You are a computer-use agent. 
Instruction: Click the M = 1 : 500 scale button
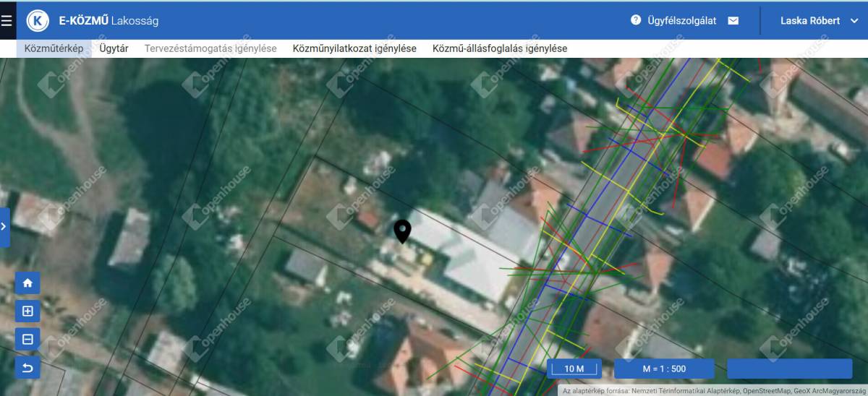(664, 369)
